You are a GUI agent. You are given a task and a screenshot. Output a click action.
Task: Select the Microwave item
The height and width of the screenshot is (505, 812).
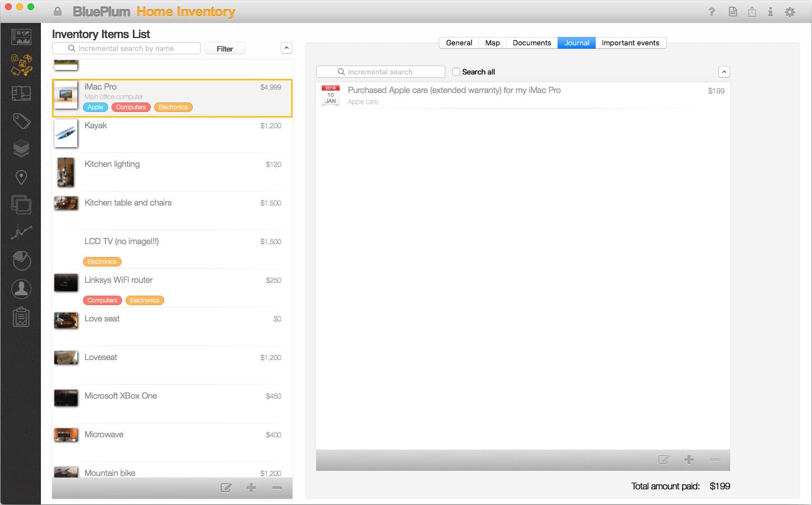click(x=172, y=442)
